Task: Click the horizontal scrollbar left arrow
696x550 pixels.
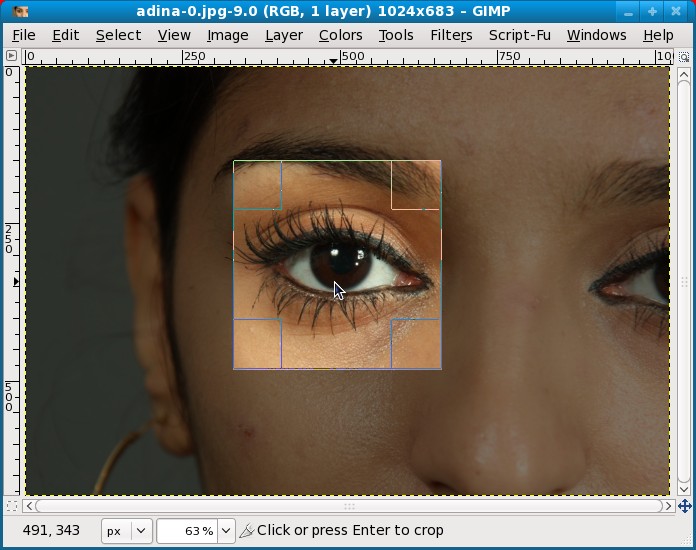Action: pos(30,506)
